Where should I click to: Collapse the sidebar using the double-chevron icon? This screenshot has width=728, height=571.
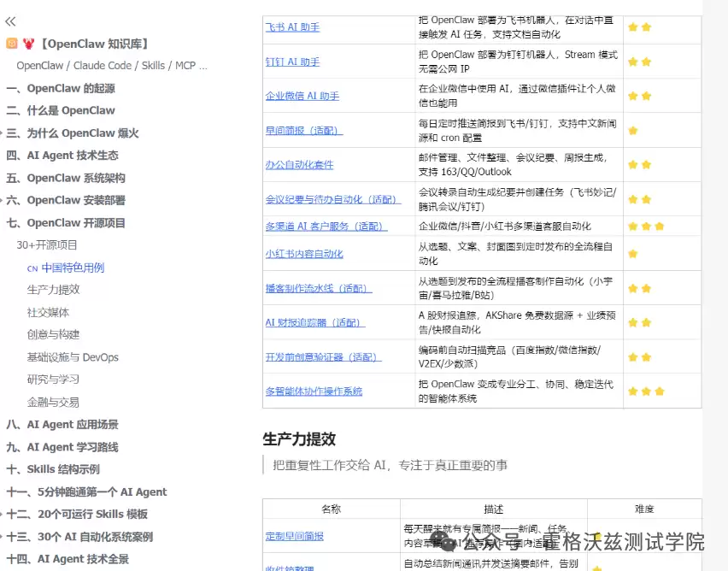pyautogui.click(x=11, y=21)
